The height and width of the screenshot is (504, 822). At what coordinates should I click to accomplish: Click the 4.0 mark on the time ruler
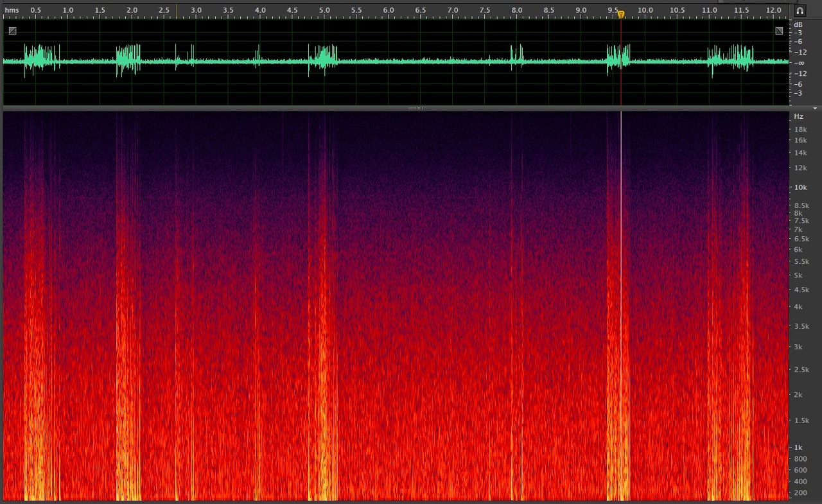coord(260,11)
